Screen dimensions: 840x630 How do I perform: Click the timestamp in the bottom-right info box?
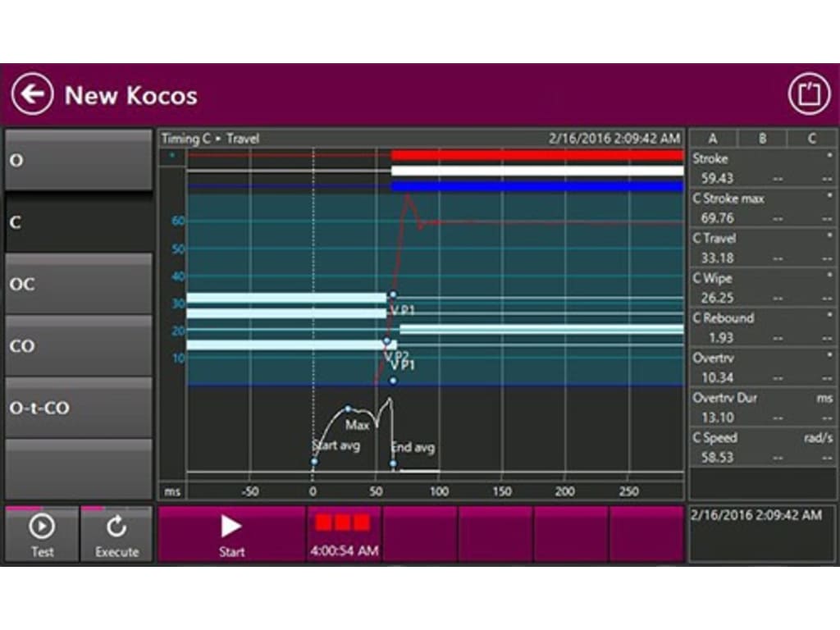coord(756,515)
